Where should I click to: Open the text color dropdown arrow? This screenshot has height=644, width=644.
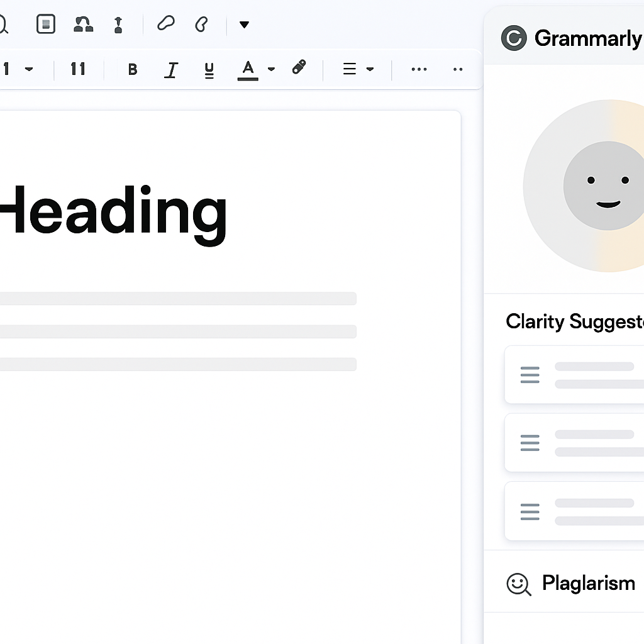point(271,69)
